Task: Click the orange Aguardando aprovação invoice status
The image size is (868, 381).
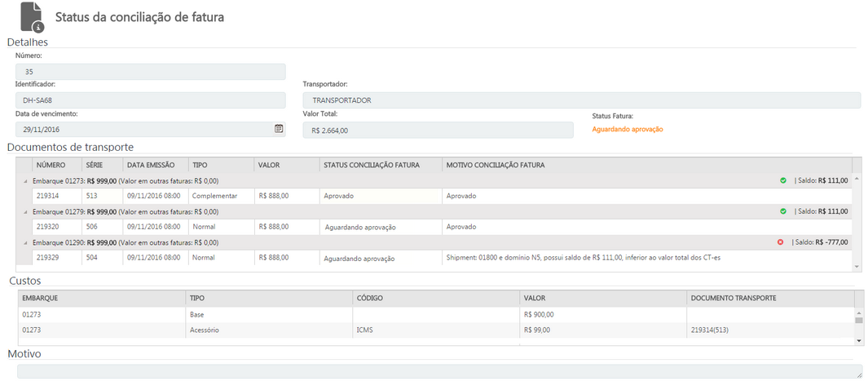Action: click(628, 129)
